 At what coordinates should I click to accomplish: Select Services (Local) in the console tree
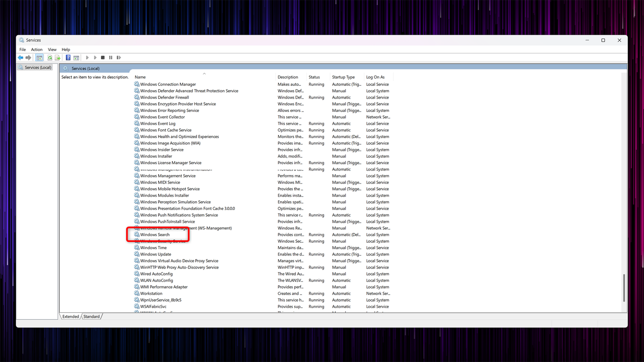point(38,67)
